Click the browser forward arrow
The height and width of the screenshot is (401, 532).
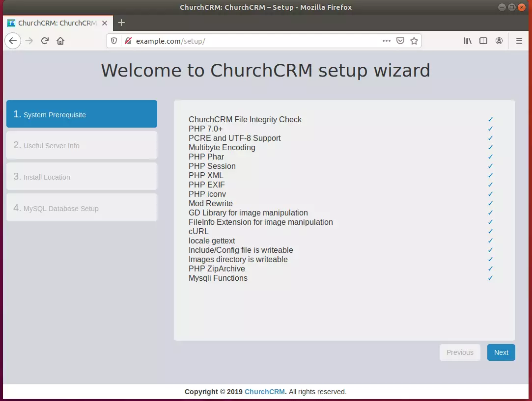tap(29, 41)
